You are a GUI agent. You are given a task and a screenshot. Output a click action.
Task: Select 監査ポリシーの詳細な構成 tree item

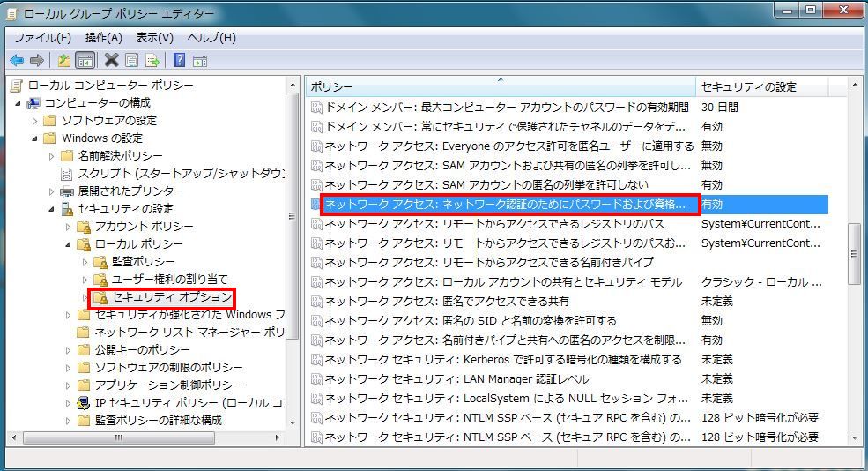click(159, 421)
